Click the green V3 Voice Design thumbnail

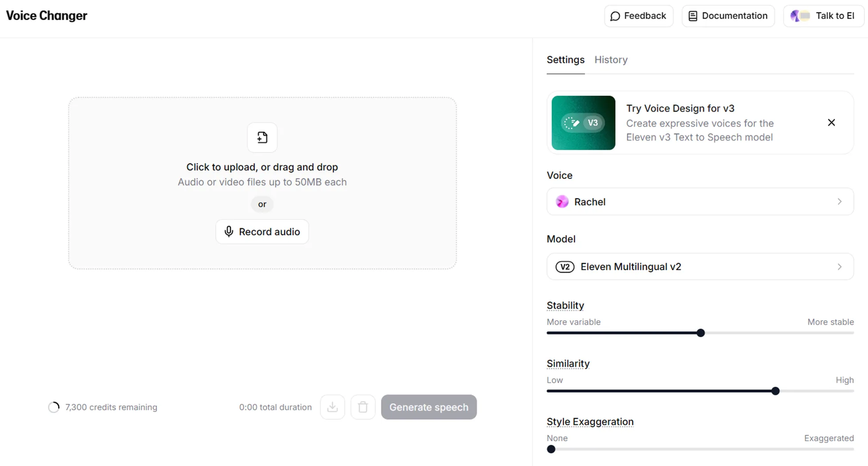tap(583, 123)
